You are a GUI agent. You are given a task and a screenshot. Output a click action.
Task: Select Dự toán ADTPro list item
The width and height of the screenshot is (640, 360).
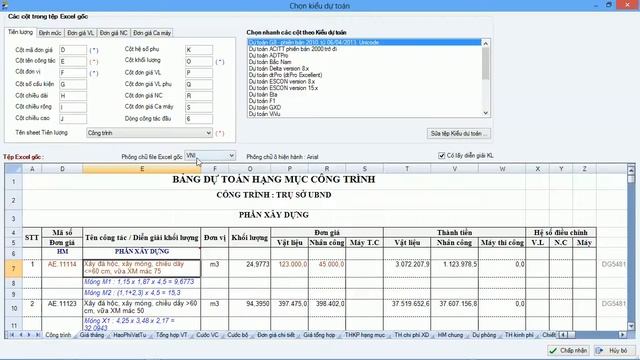364,56
